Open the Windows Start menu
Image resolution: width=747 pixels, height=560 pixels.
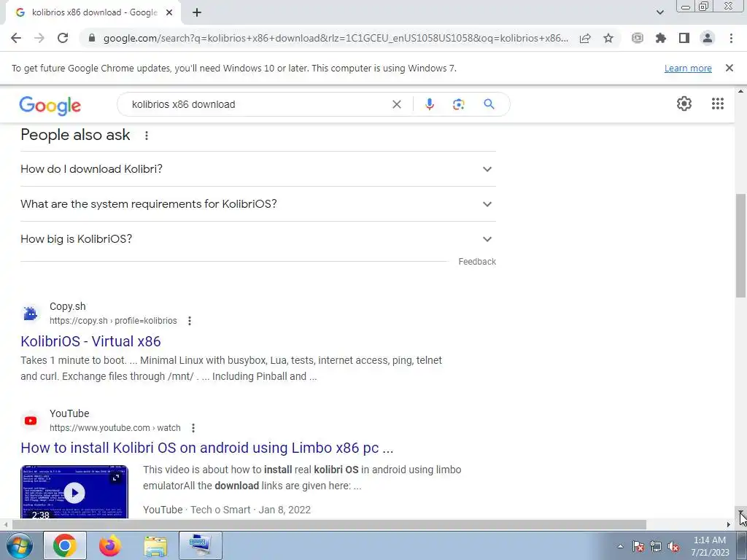[x=19, y=545]
